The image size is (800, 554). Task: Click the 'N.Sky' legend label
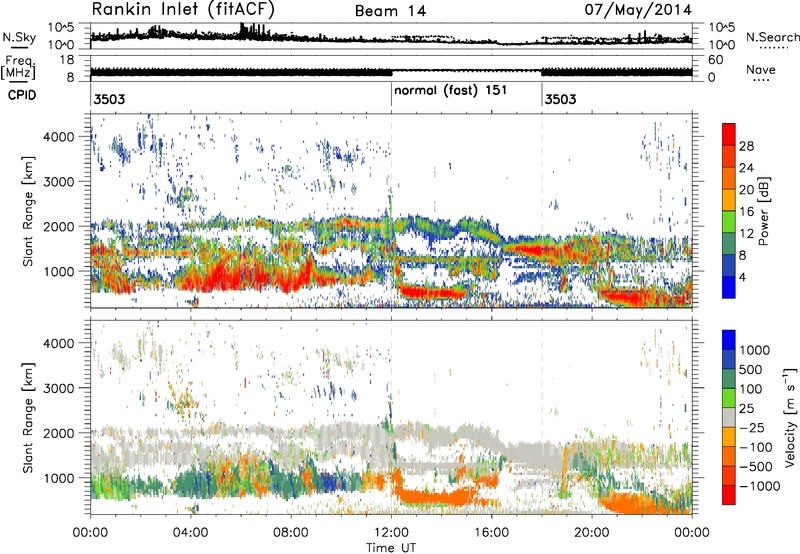coord(19,37)
